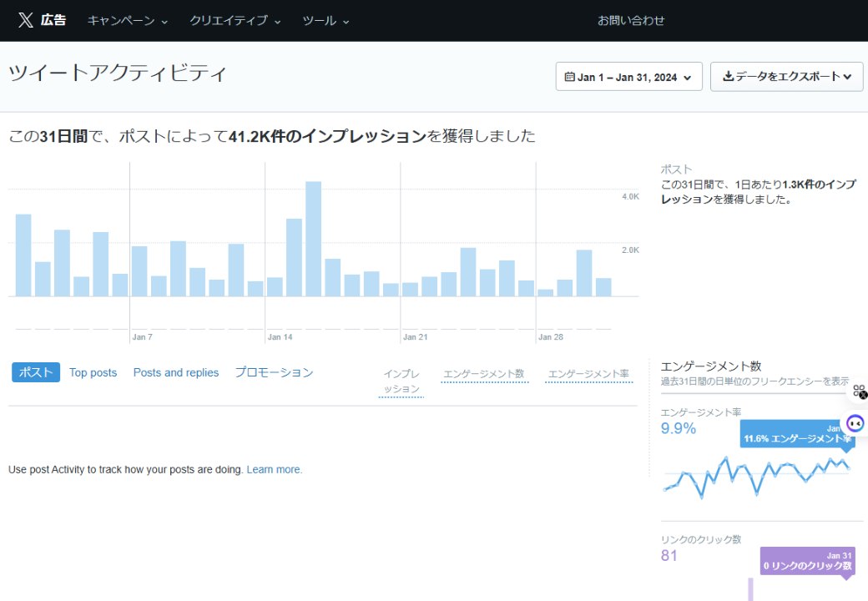Open the ツール dropdown menu
868x601 pixels.
[x=325, y=21]
